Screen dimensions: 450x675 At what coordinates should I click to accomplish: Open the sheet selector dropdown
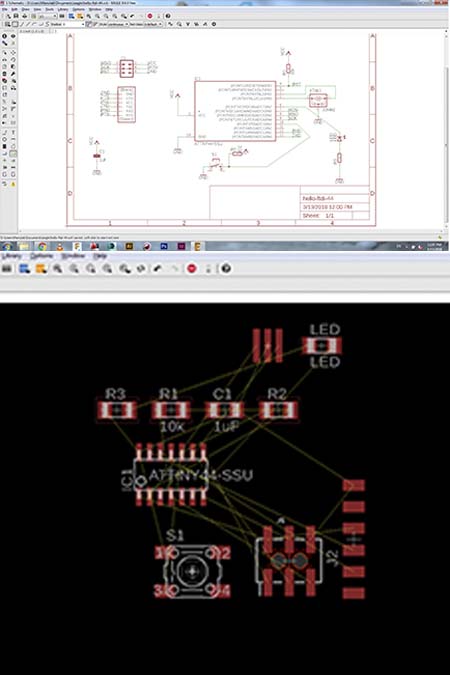[46, 16]
